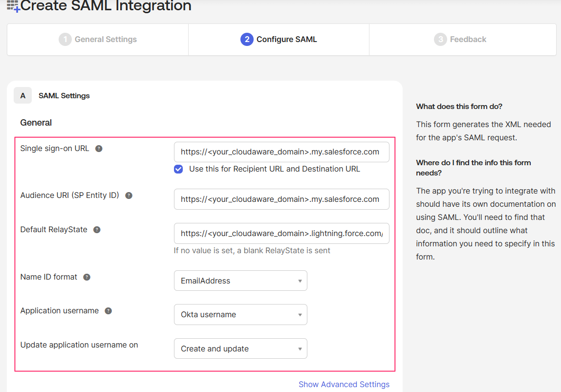Screen dimensions: 561x392
Task: Go to the Feedback step
Action: click(x=460, y=39)
